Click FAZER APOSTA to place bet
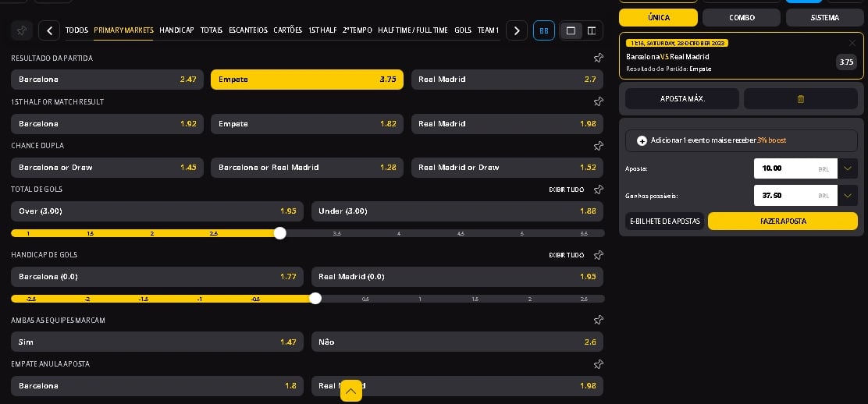Screen dimensions: 868x404 (783, 221)
